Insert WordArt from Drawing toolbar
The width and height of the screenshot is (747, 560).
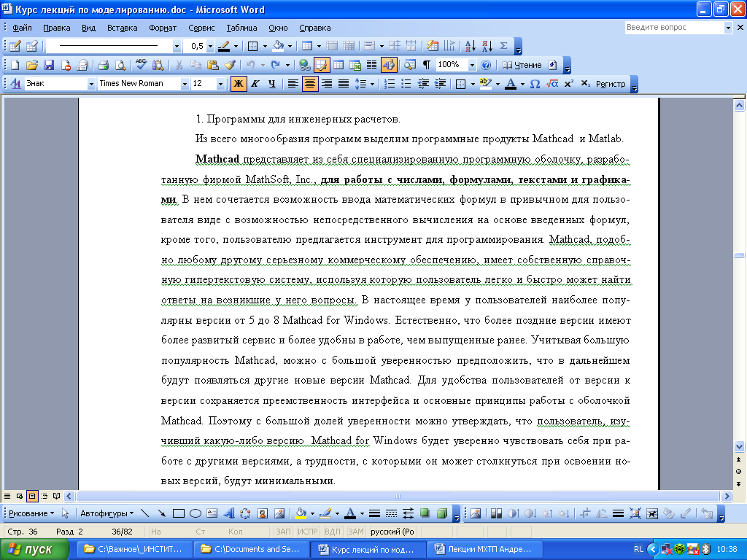(229, 513)
